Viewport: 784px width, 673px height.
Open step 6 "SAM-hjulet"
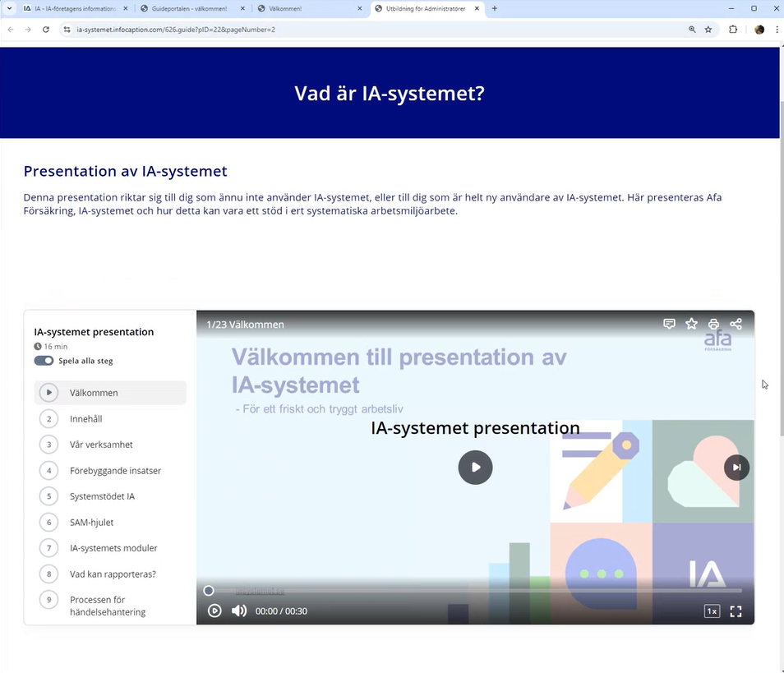(x=110, y=522)
